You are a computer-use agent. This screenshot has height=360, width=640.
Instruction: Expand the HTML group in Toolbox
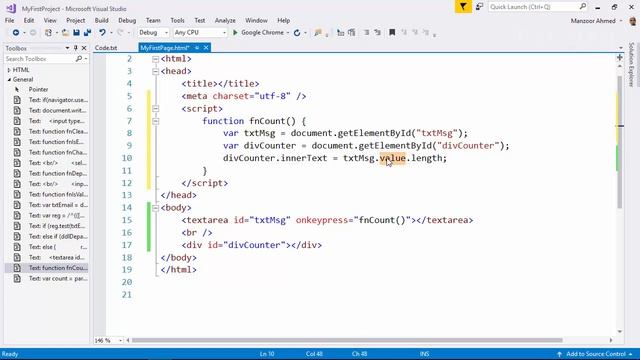pos(9,70)
